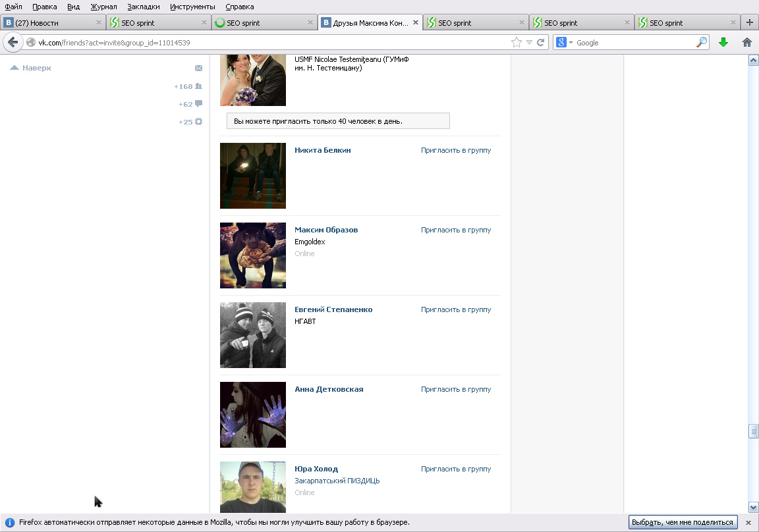The image size is (759, 532).
Task: Bookmark this page with the star icon
Action: 517,43
